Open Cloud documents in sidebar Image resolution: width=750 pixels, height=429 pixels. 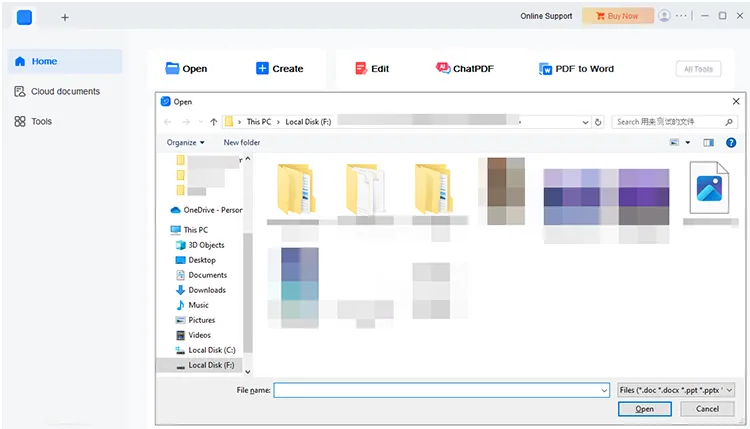pos(57,91)
